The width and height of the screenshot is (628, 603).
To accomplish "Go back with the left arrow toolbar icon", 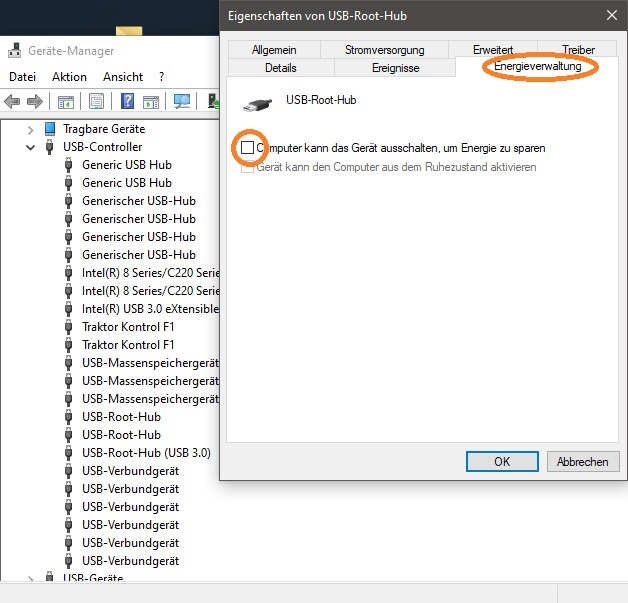I will coord(12,101).
